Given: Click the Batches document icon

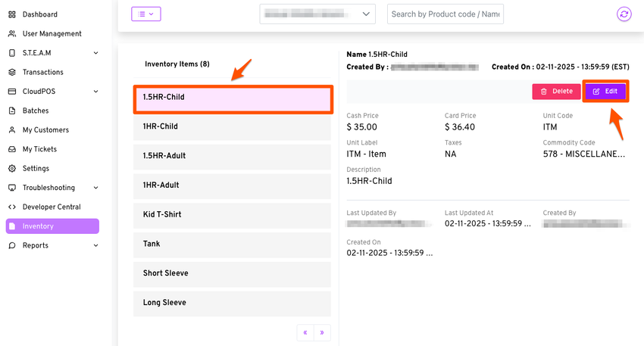Looking at the screenshot, I should (12, 111).
